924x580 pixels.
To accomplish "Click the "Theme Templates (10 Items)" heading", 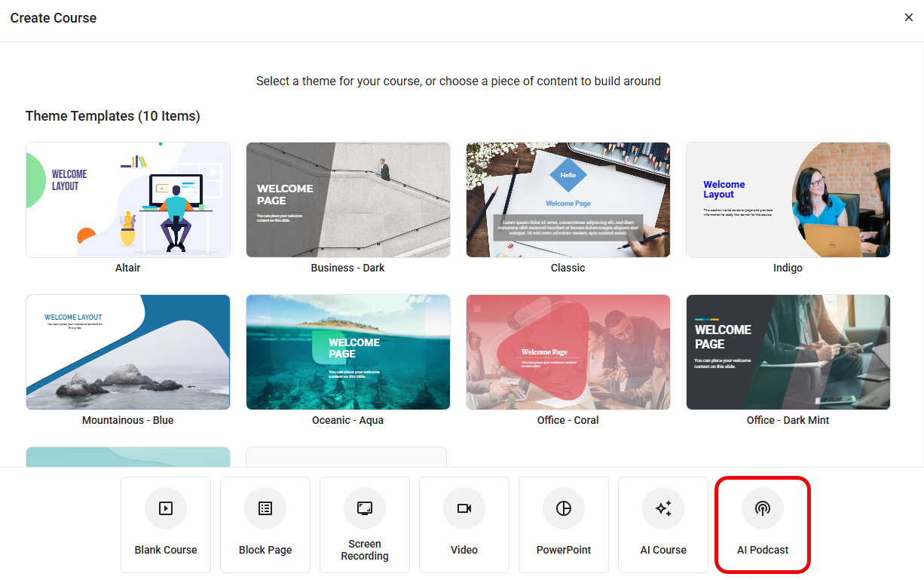I will 113,116.
